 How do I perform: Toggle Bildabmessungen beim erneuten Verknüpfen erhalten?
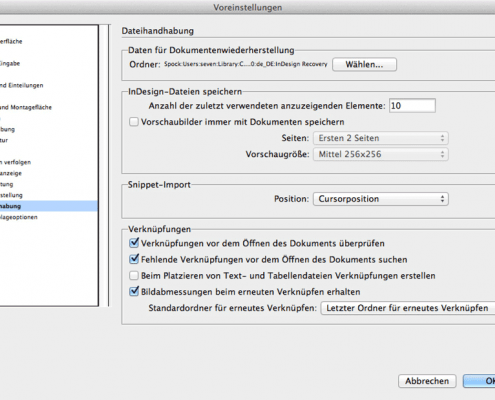click(x=134, y=291)
